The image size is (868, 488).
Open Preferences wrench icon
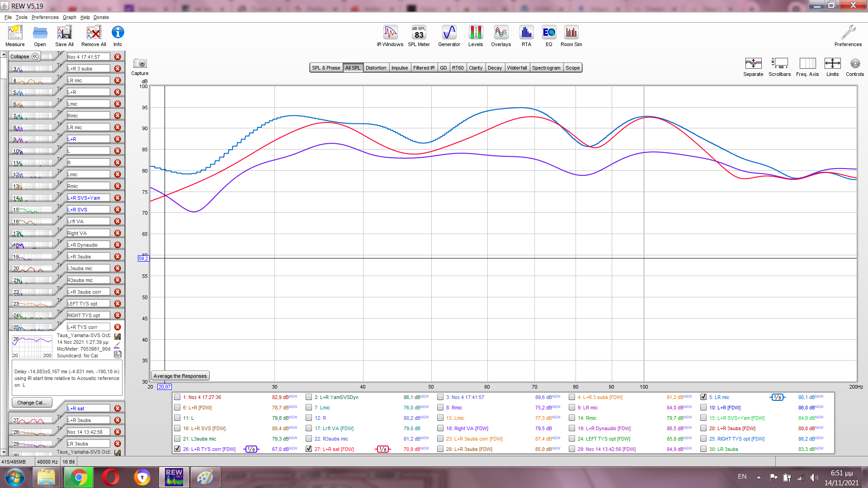click(848, 36)
